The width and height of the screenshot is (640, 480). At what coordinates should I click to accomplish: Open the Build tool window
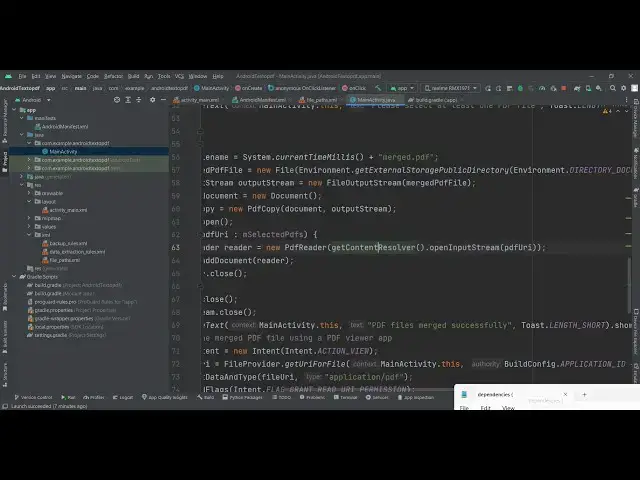tap(206, 397)
